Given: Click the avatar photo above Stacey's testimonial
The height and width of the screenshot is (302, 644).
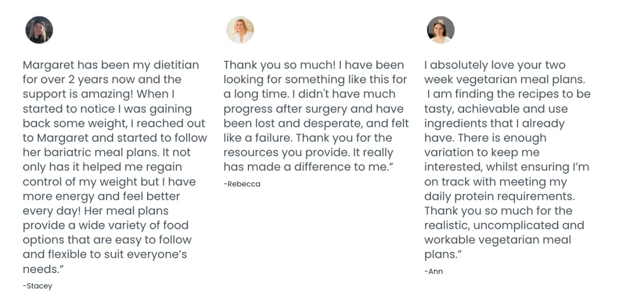Looking at the screenshot, I should point(39,30).
